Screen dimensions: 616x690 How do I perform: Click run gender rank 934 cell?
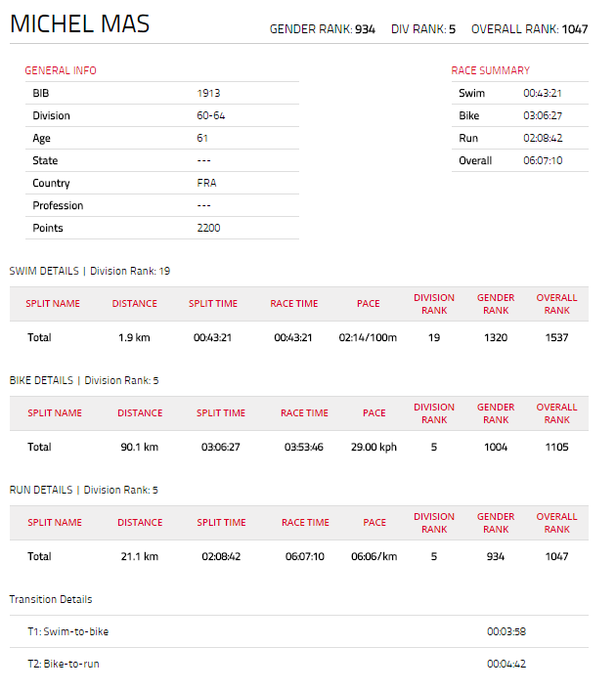[496, 557]
